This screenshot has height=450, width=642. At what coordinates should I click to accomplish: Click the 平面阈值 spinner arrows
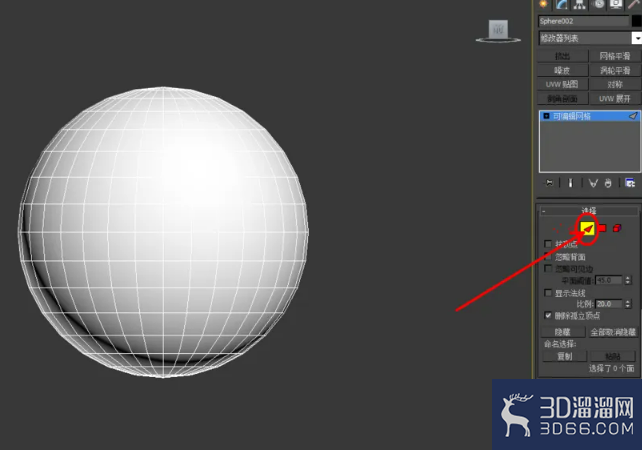tap(628, 280)
